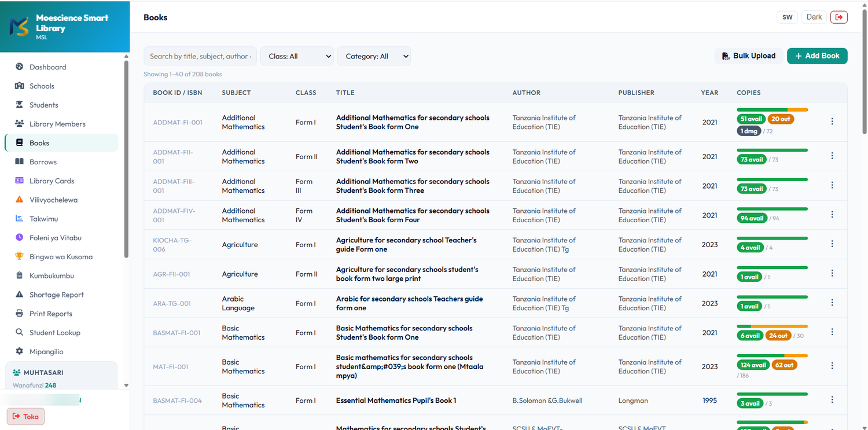Toggle Dark mode
The image size is (868, 430).
[814, 17]
